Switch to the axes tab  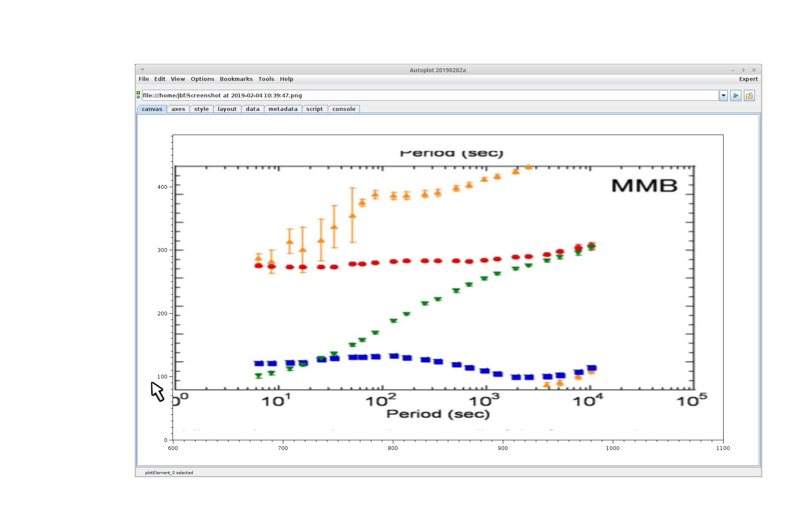tap(178, 109)
